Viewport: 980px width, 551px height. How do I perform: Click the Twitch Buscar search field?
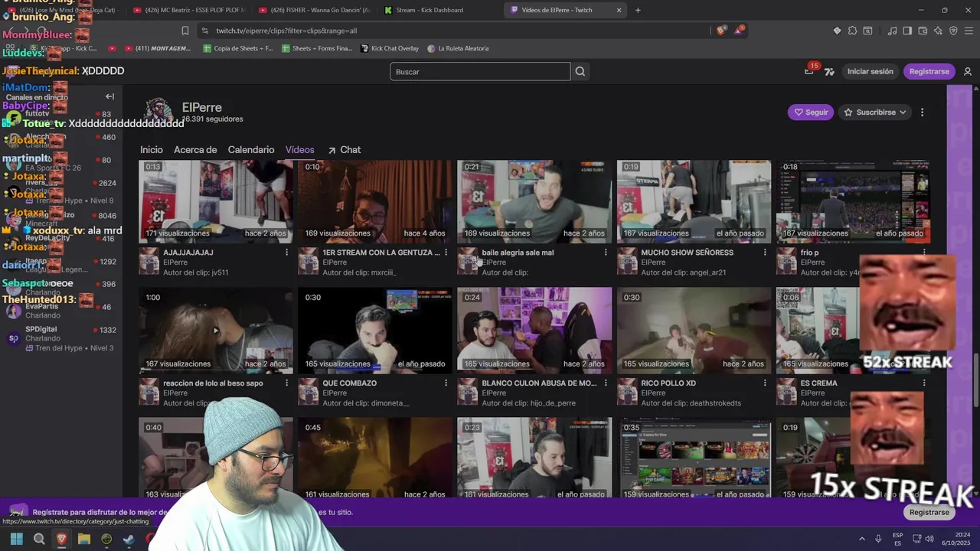click(x=480, y=71)
